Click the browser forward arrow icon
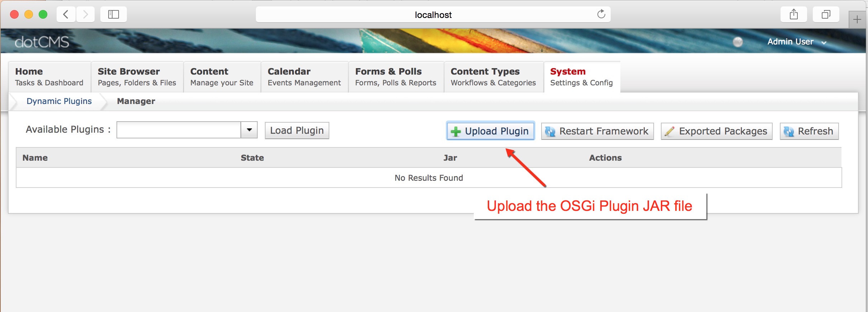 (85, 14)
